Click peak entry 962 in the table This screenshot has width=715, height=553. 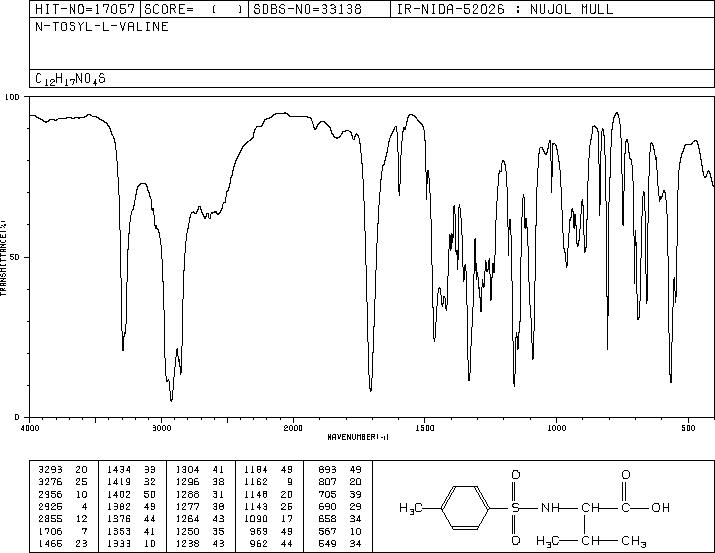point(259,543)
